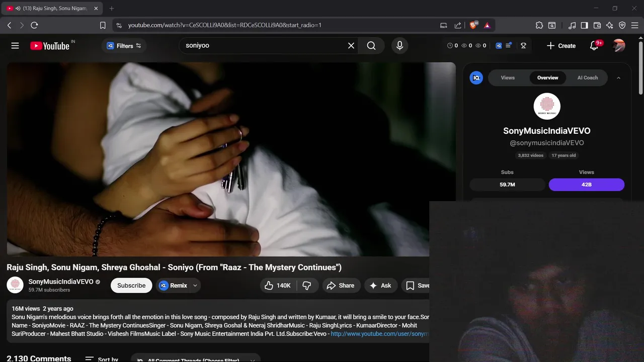
Task: Open YouTube notifications bell
Action: click(x=594, y=46)
